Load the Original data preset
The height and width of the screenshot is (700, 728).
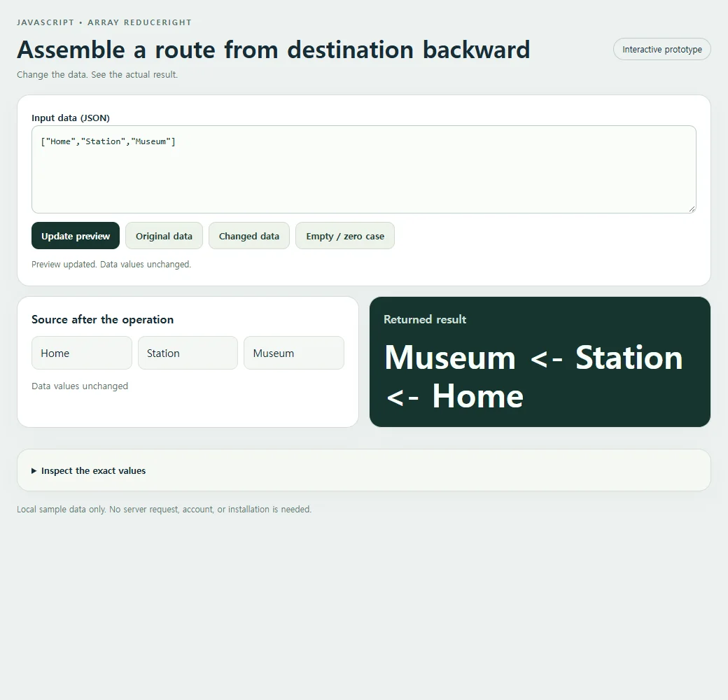tap(164, 236)
